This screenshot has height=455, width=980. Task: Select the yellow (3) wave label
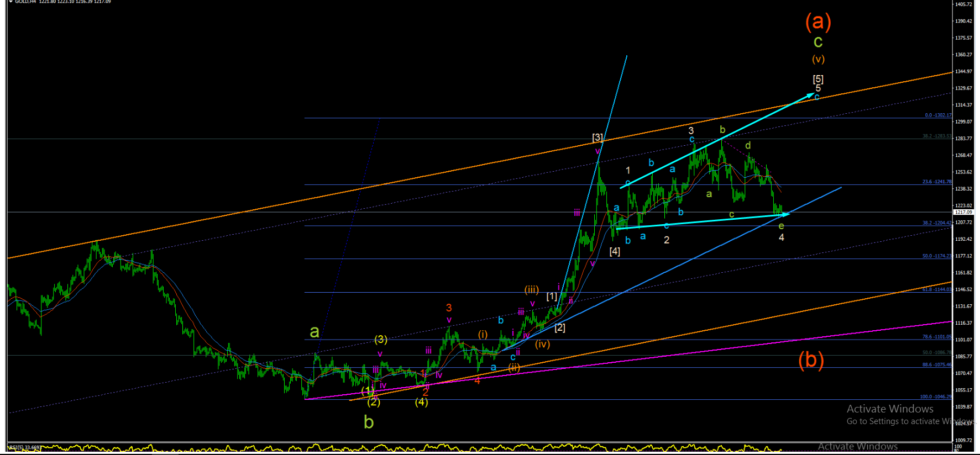381,340
